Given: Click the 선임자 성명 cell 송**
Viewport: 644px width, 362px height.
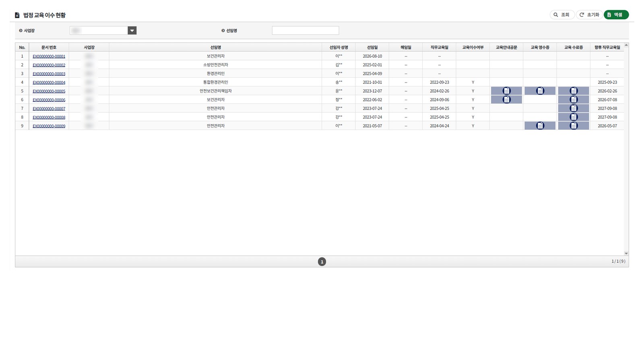Looking at the screenshot, I should pyautogui.click(x=339, y=82).
